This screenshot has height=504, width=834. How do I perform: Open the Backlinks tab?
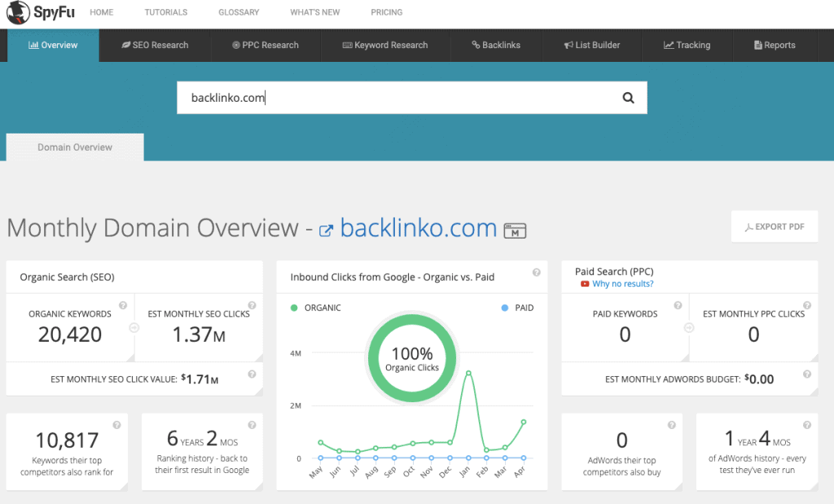click(496, 46)
